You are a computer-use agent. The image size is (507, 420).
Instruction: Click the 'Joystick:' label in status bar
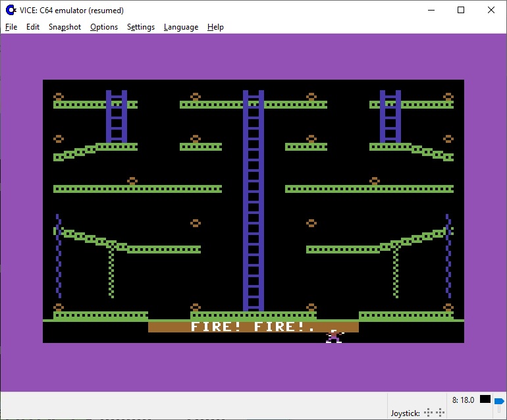[x=405, y=413]
